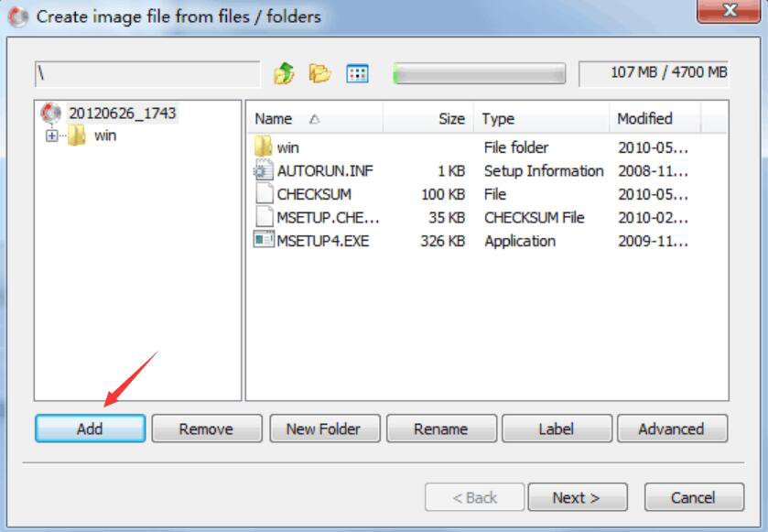Select the win folder icon in the file list

tap(263, 147)
